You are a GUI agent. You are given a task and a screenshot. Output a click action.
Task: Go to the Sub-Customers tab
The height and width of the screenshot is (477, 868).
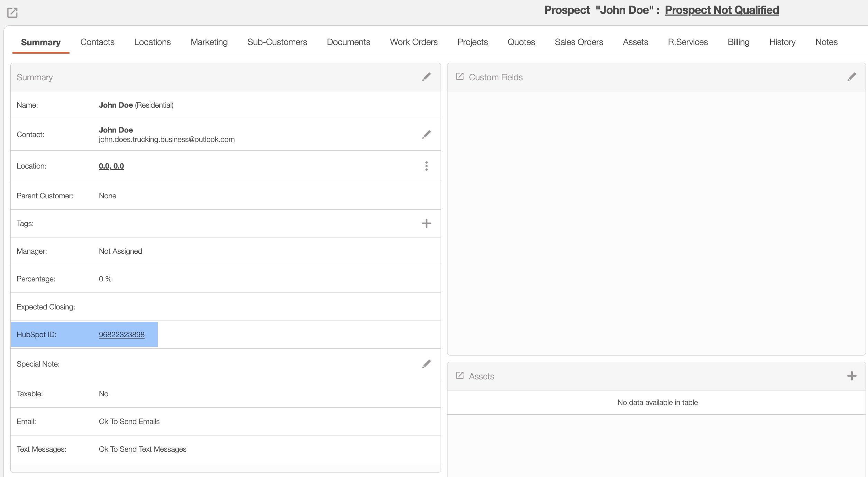click(x=277, y=42)
